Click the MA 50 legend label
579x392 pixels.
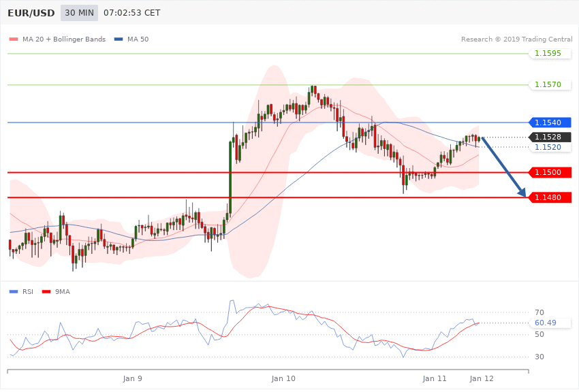[138, 39]
